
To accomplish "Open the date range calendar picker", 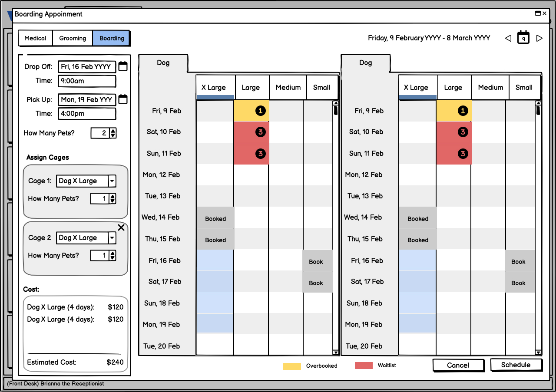I will (x=523, y=38).
